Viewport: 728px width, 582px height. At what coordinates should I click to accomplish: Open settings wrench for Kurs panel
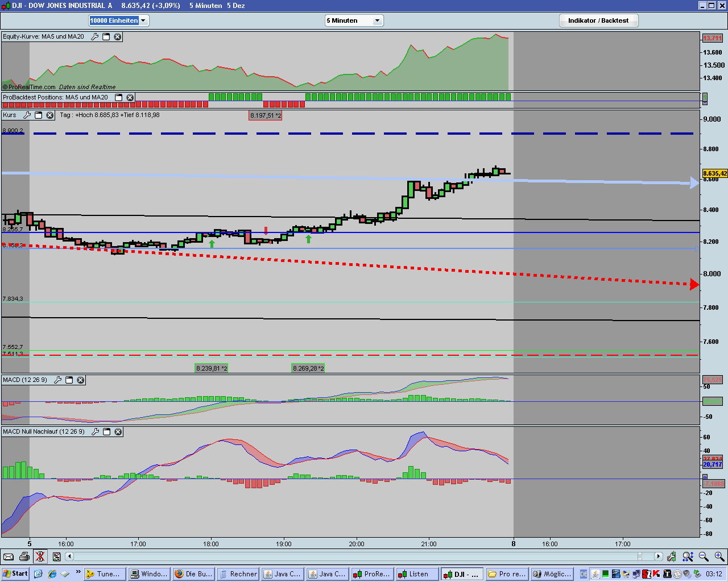point(27,115)
